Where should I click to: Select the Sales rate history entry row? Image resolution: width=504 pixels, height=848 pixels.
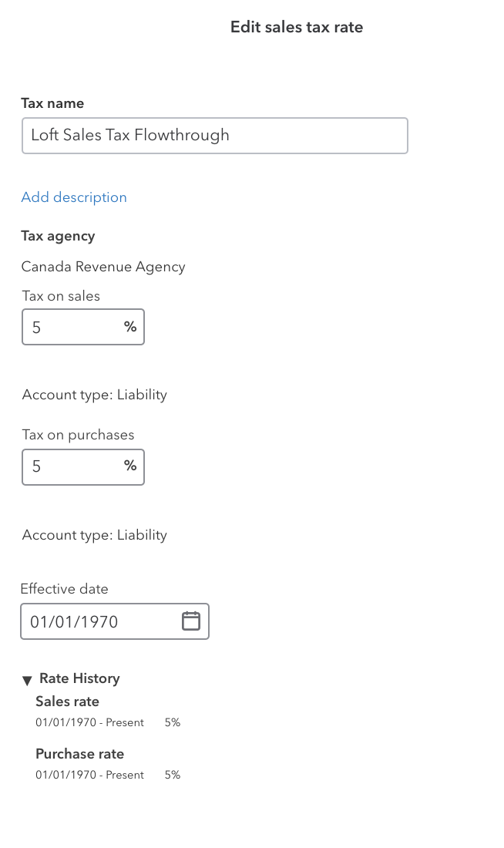107,723
